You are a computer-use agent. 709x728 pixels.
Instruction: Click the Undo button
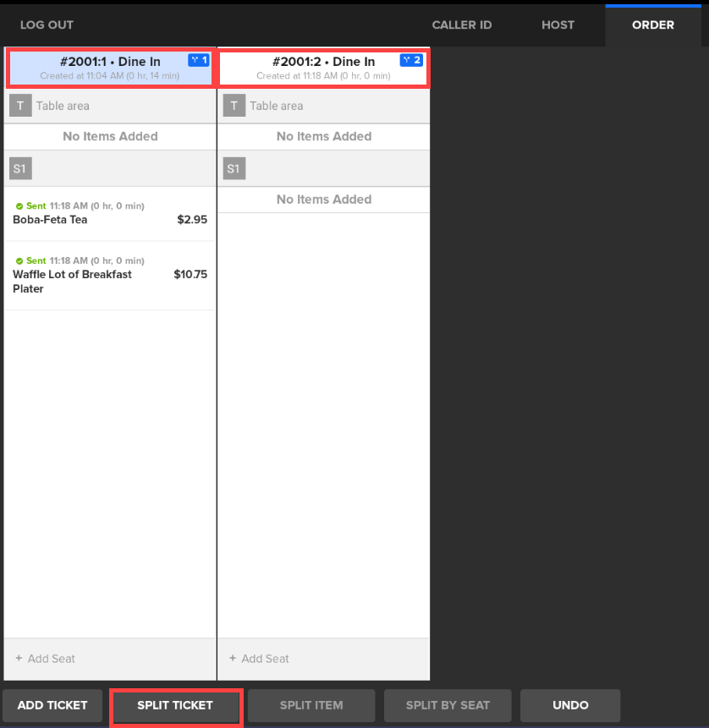coord(569,705)
